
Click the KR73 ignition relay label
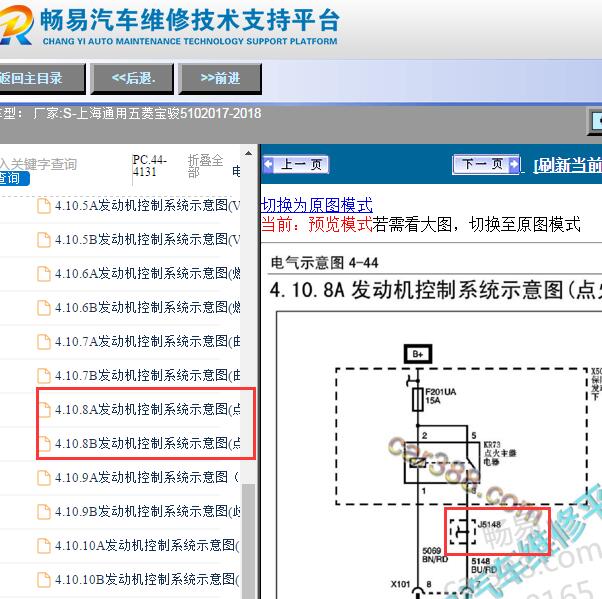point(499,453)
